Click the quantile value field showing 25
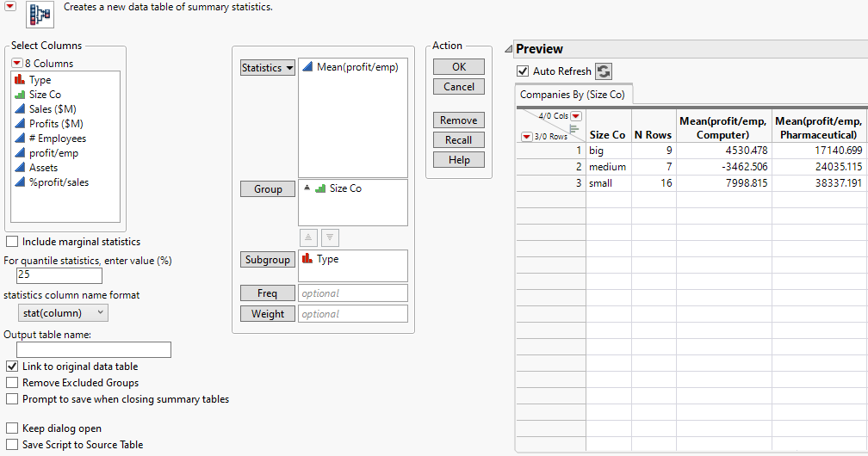The image size is (868, 456). tap(59, 275)
